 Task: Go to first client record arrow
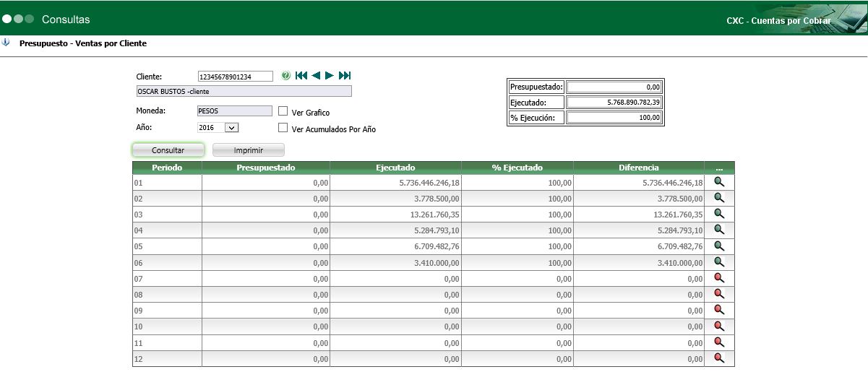[x=301, y=76]
